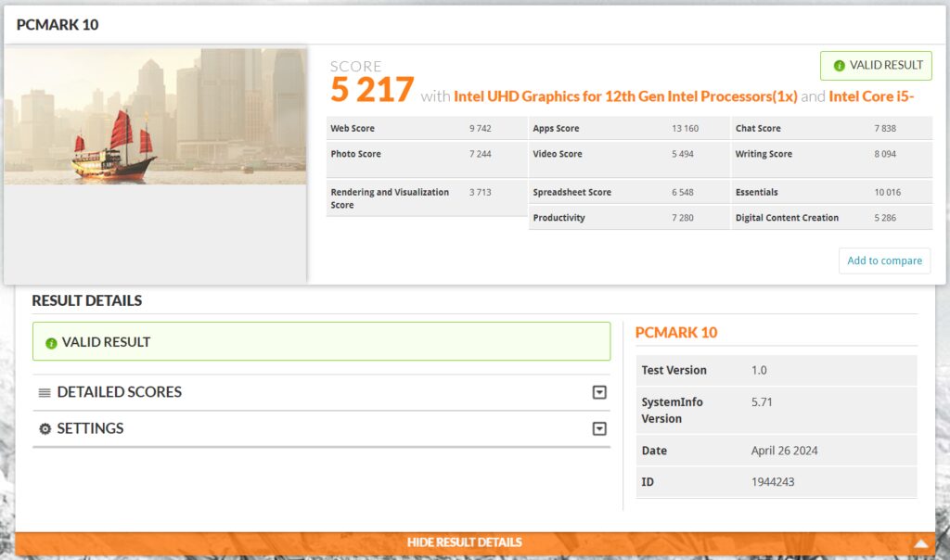The height and width of the screenshot is (560, 950).
Task: Click the Video Score value 5 494
Action: (x=683, y=154)
